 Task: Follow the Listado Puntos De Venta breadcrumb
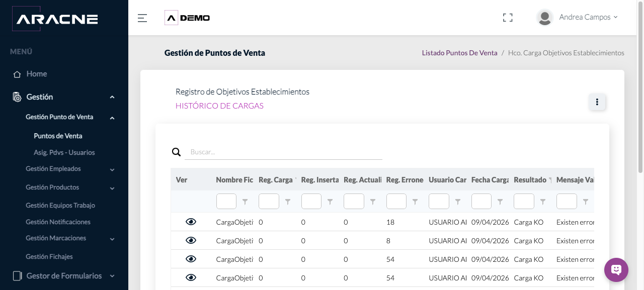tap(459, 53)
